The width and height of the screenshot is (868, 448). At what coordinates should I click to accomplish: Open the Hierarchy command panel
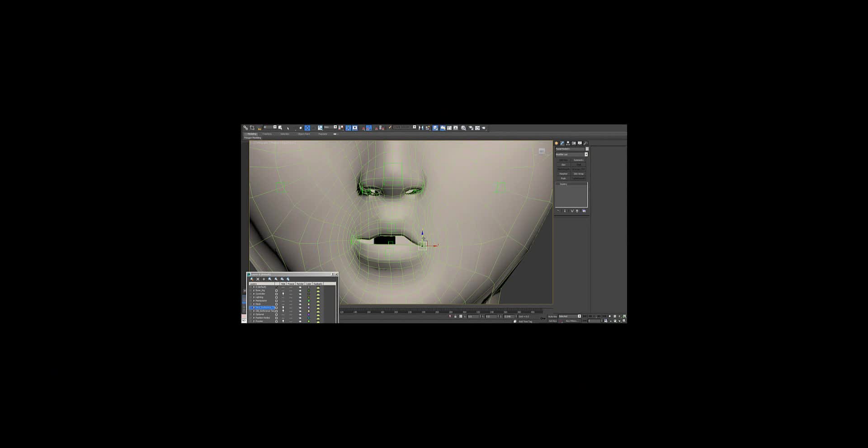pyautogui.click(x=567, y=143)
